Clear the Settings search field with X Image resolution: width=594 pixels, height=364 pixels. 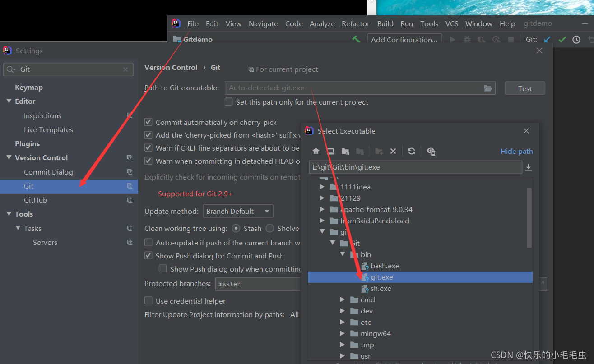pyautogui.click(x=125, y=69)
